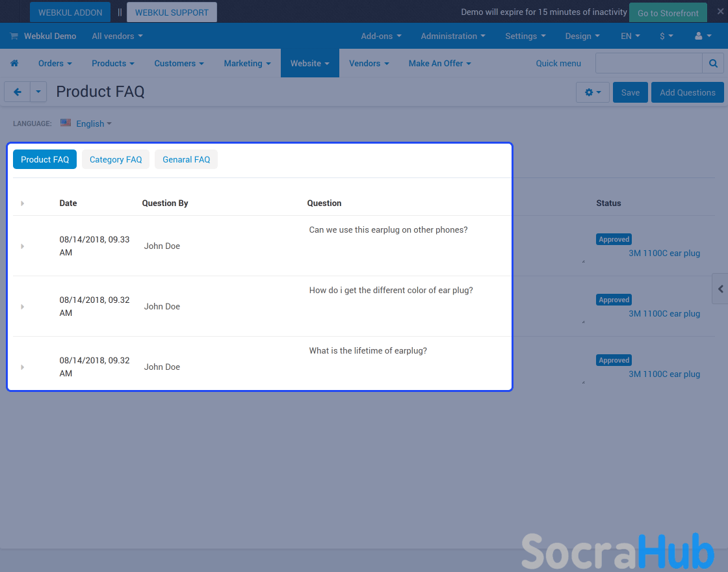Viewport: 728px width, 572px height.
Task: Switch to the Category FAQ tab
Action: coord(116,159)
